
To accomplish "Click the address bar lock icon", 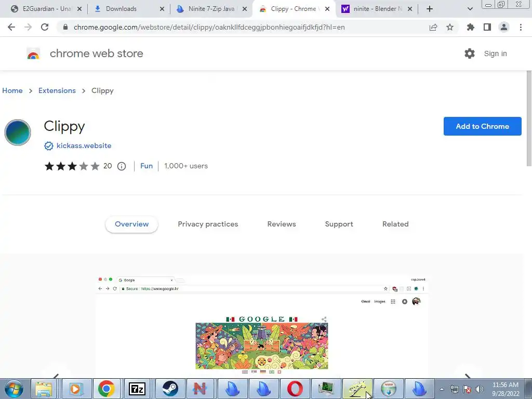I will 65,27.
